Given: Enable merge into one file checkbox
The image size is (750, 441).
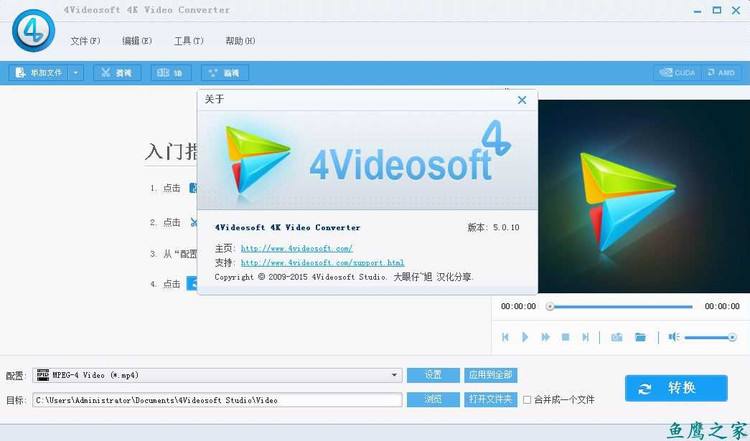Looking at the screenshot, I should click(527, 399).
